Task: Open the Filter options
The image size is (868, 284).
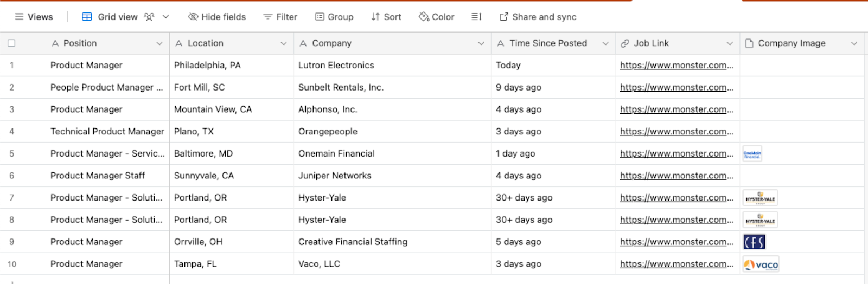Action: [280, 17]
